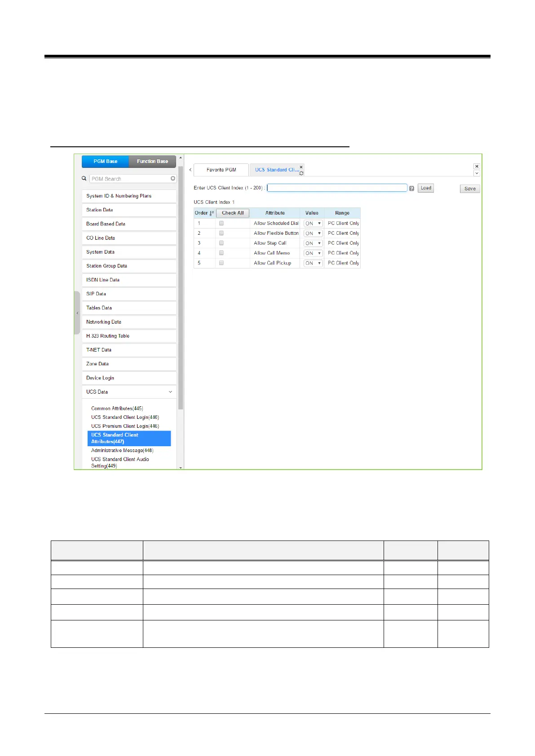535x756 pixels.
Task: Open Networking Data menu
Action: tap(129, 322)
